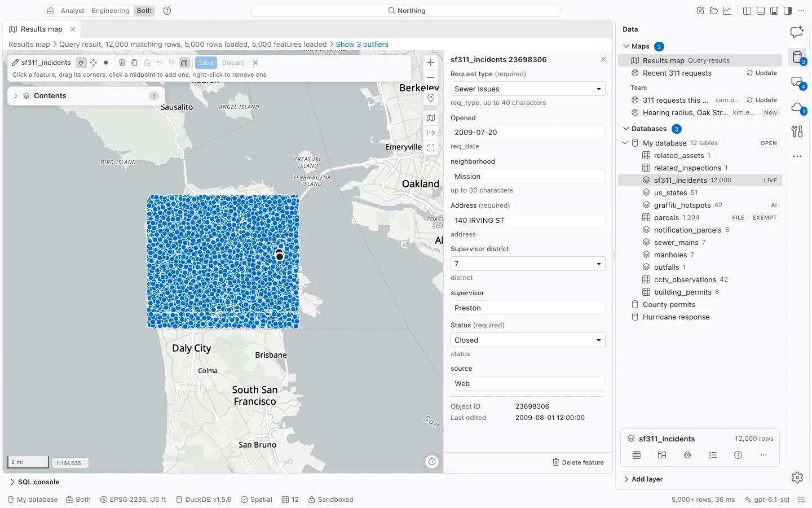
Task: Toggle the left sidebar layout
Action: 747,11
